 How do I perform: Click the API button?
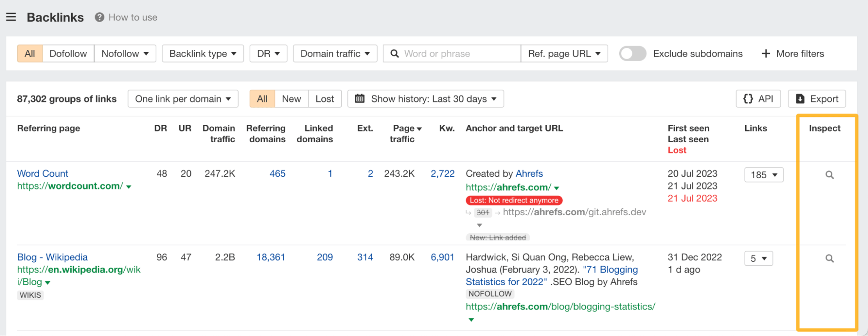[x=758, y=99]
